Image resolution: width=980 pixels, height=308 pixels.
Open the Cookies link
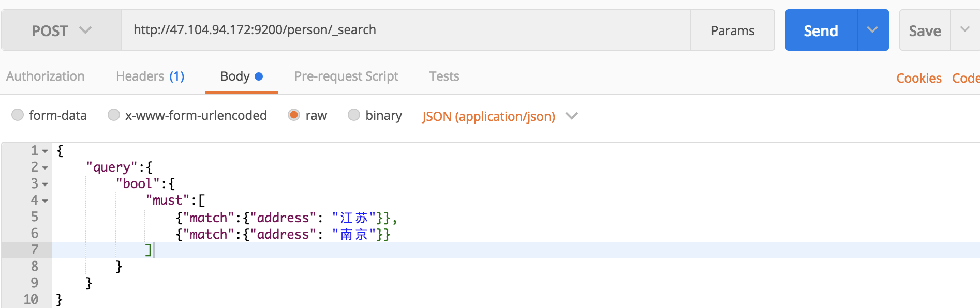[918, 78]
